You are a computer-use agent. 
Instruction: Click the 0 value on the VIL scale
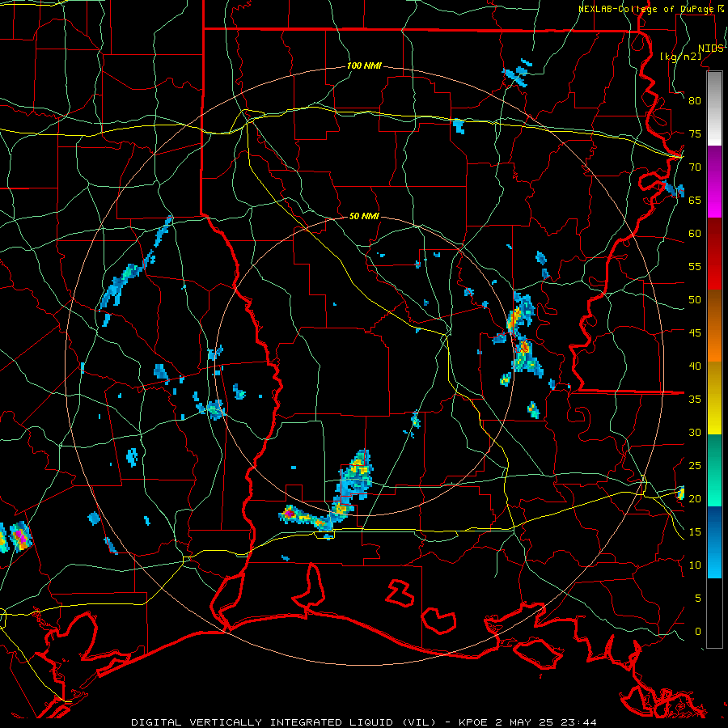(x=698, y=632)
